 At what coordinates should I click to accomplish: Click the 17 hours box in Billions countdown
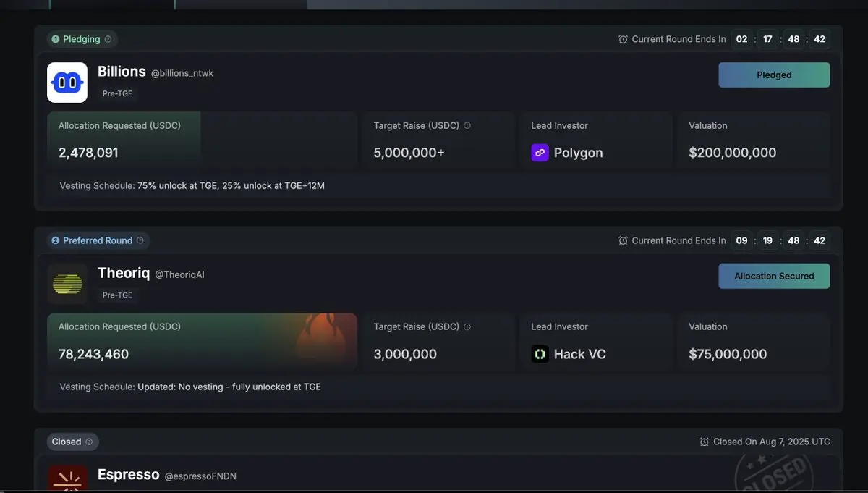click(x=767, y=39)
